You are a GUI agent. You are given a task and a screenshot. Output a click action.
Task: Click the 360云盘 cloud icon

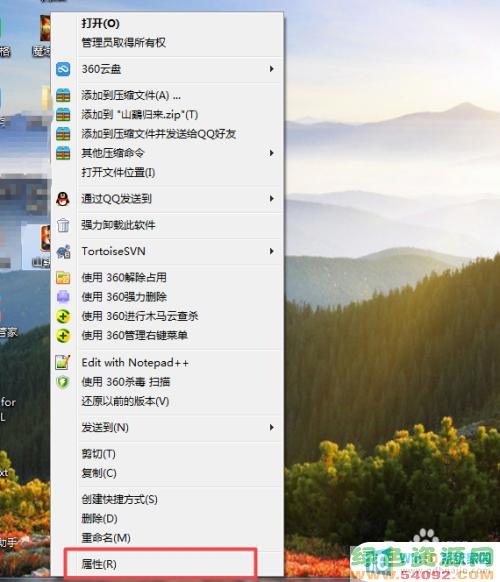coord(63,69)
